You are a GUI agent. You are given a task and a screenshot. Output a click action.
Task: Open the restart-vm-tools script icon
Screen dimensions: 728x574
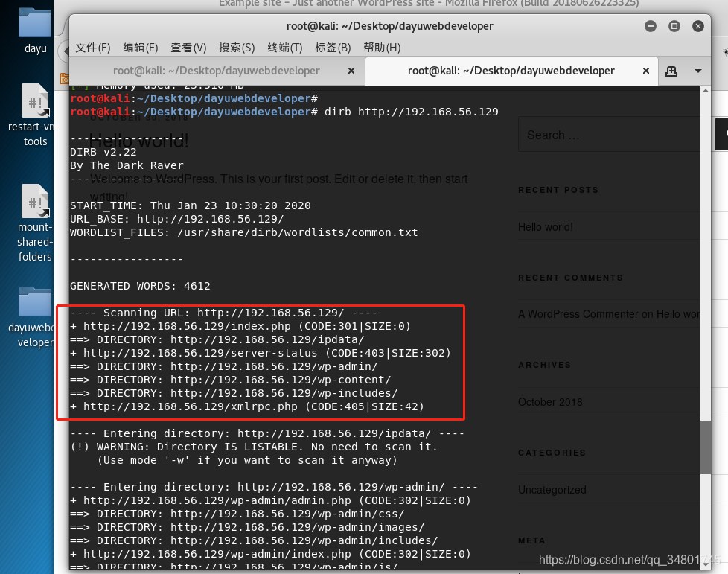click(x=35, y=101)
